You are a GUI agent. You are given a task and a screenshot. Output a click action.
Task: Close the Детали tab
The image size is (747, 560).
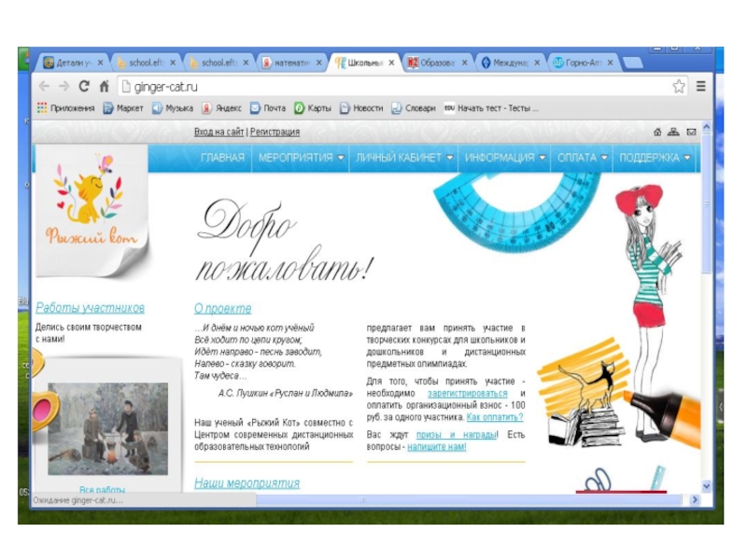coord(100,63)
